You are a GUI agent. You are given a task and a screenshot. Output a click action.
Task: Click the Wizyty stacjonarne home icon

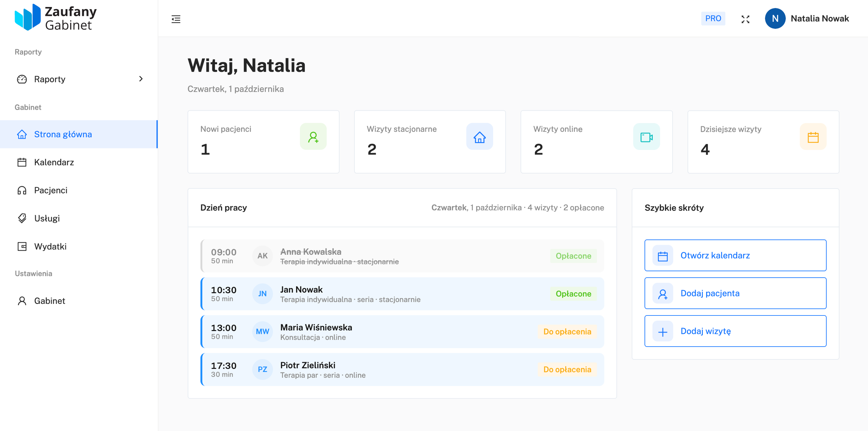479,137
